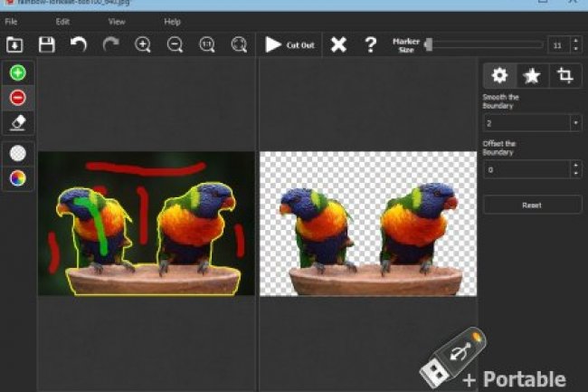Click the Smooth the Boundary value field
588x392 pixels.
526,123
